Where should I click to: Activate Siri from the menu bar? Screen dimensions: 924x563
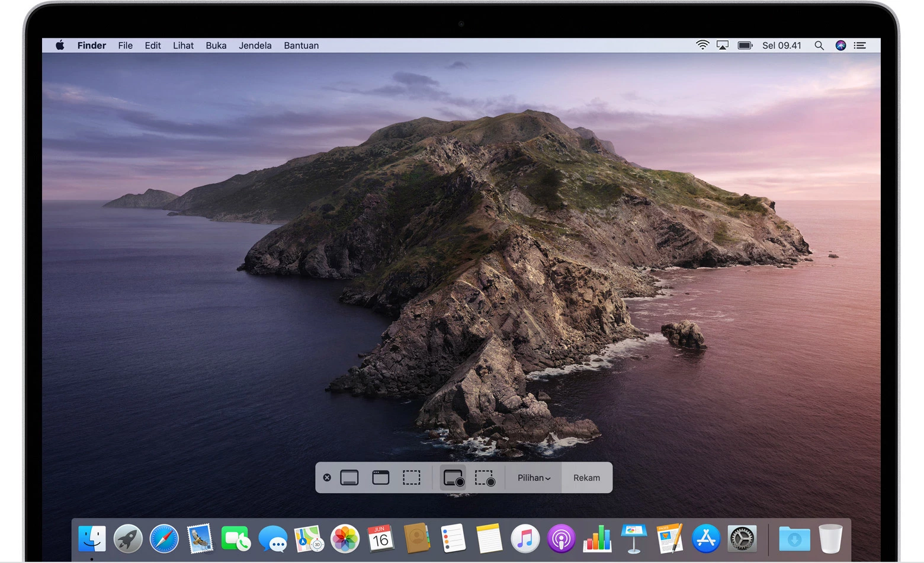pos(840,45)
